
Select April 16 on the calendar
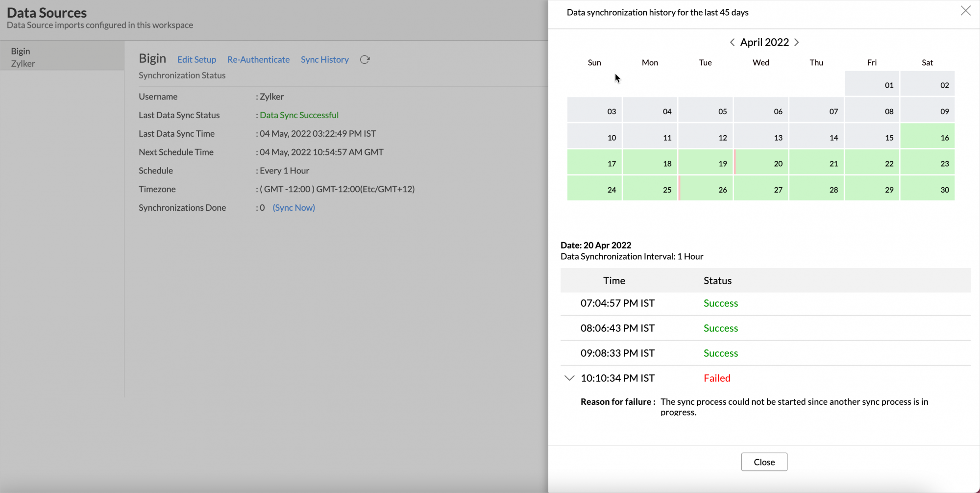[x=928, y=136]
